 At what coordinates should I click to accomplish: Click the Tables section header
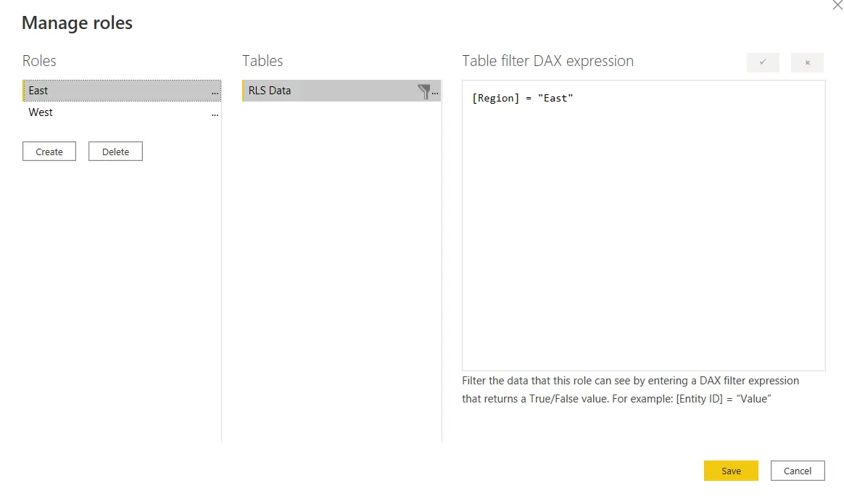[x=262, y=61]
